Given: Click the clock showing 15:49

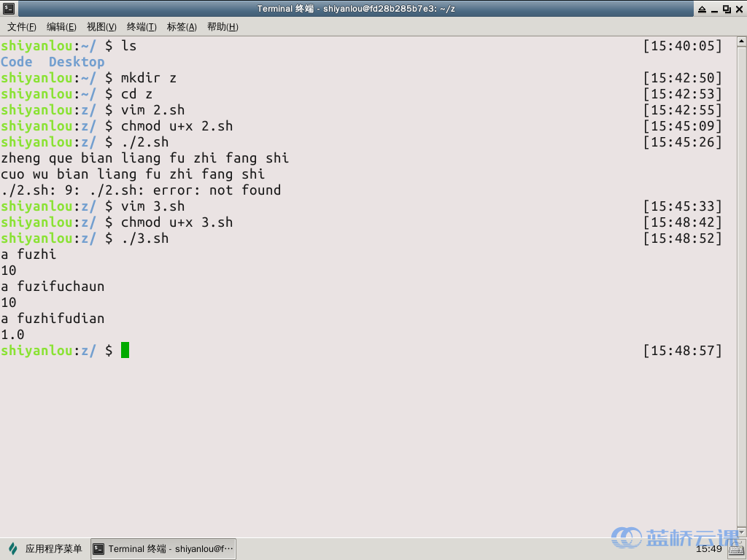Looking at the screenshot, I should [x=708, y=549].
